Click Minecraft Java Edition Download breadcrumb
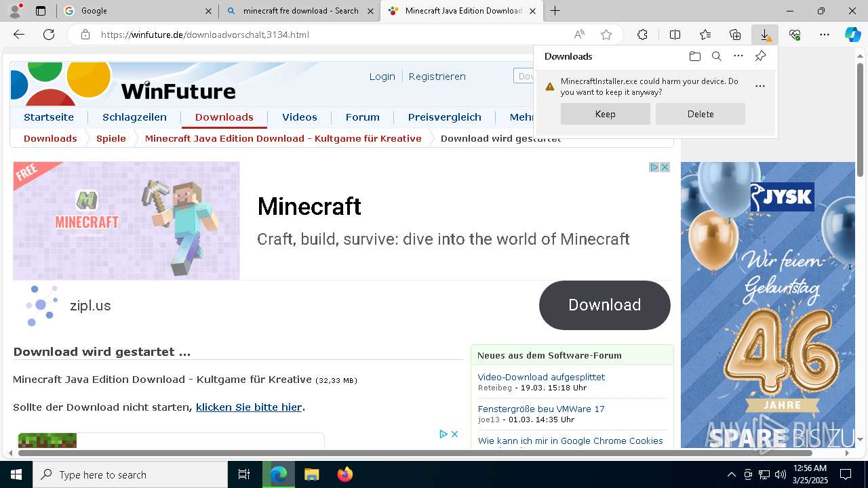The image size is (868, 488). tap(283, 138)
